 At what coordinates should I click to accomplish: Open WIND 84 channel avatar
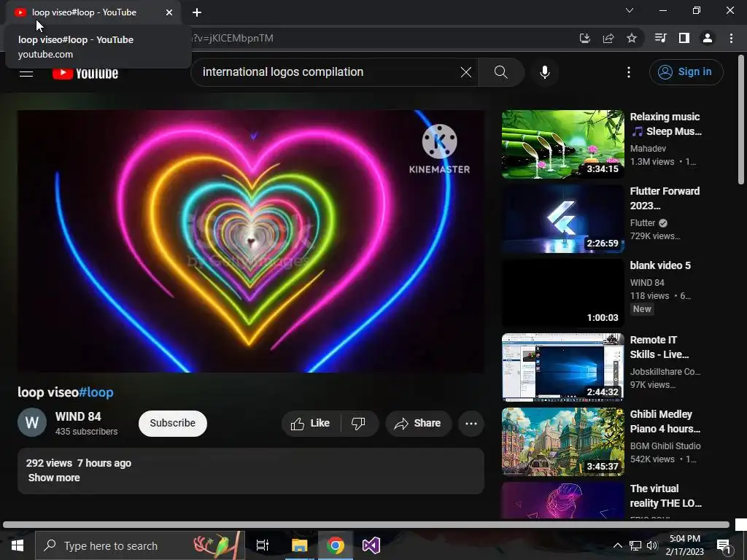point(32,422)
